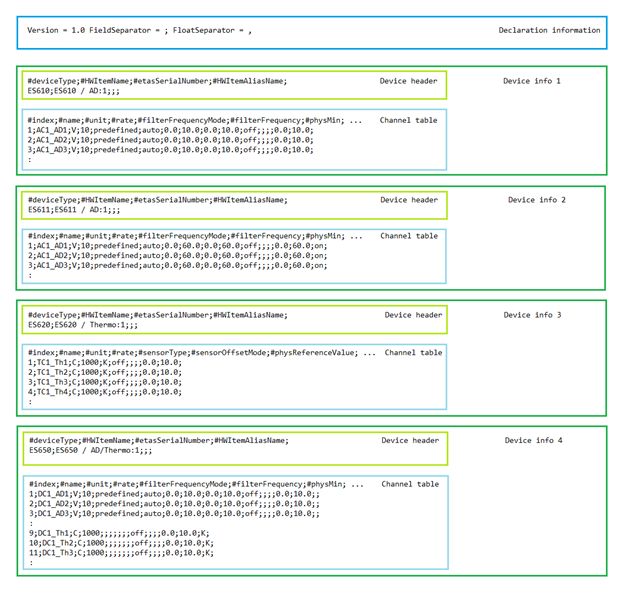Select row '1;AC1_AD1' ending in 10.0; under ES610
The height and width of the screenshot is (600, 623).
(170, 130)
